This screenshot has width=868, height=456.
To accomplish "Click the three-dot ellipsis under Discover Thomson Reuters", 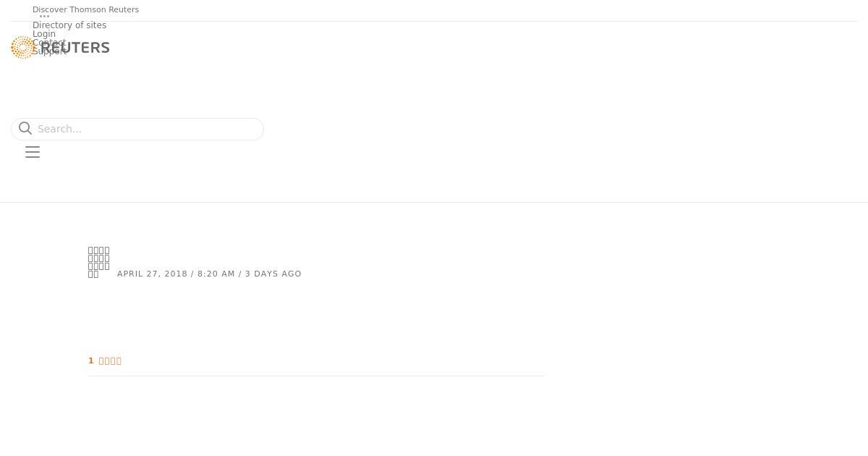I will (44, 16).
